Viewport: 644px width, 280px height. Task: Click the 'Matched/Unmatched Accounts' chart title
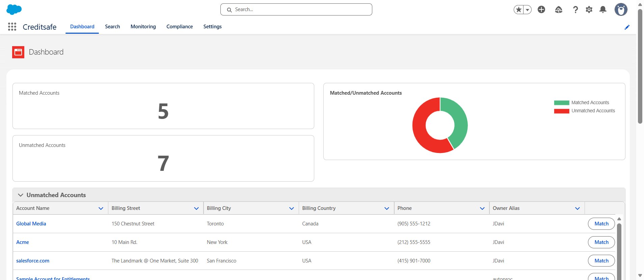[x=366, y=93]
